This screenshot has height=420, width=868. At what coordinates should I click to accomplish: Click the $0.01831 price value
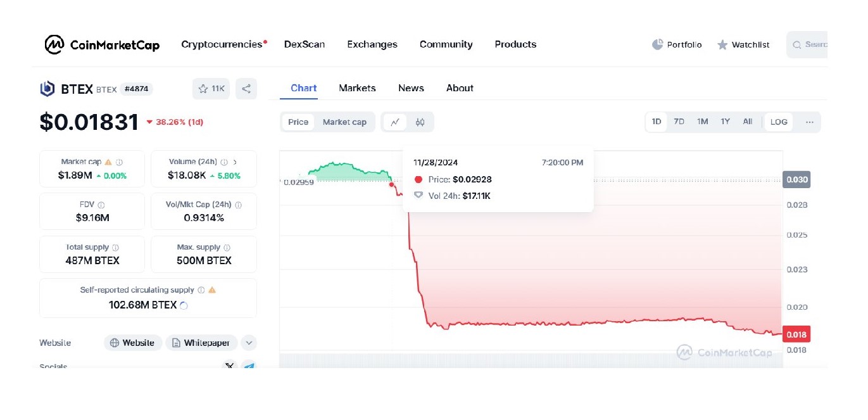89,122
